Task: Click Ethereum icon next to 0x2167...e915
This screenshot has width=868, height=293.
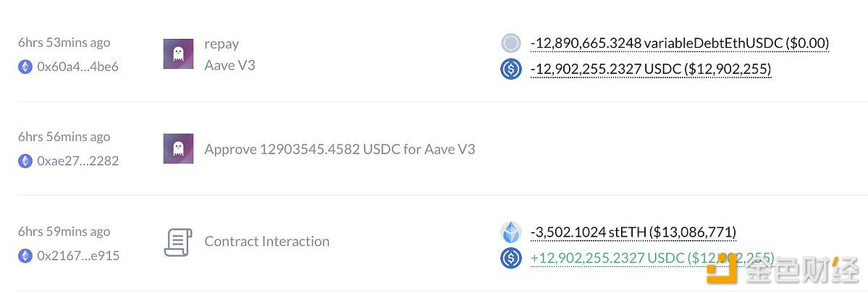Action: click(25, 255)
